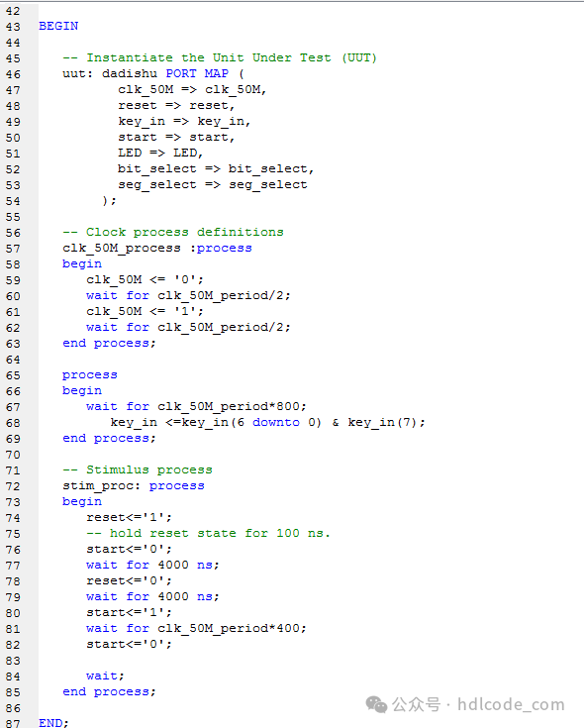This screenshot has width=584, height=728.
Task: Click line number 70 in the gutter
Action: pyautogui.click(x=13, y=455)
